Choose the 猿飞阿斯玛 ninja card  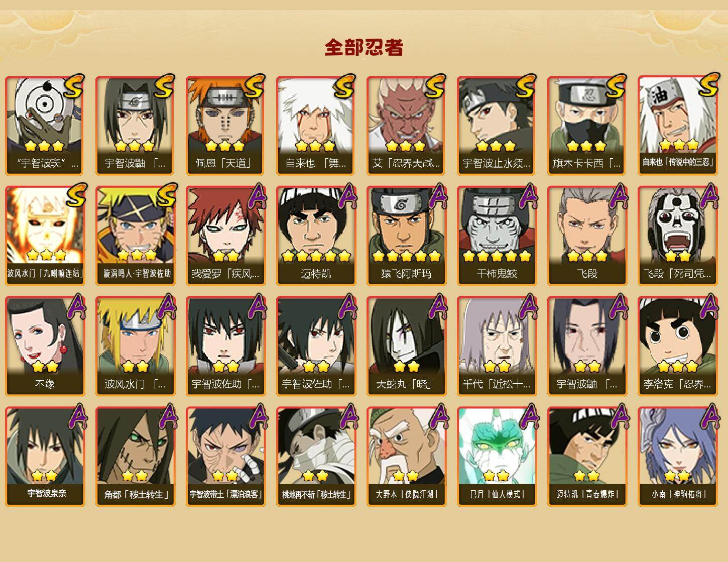[x=406, y=236]
